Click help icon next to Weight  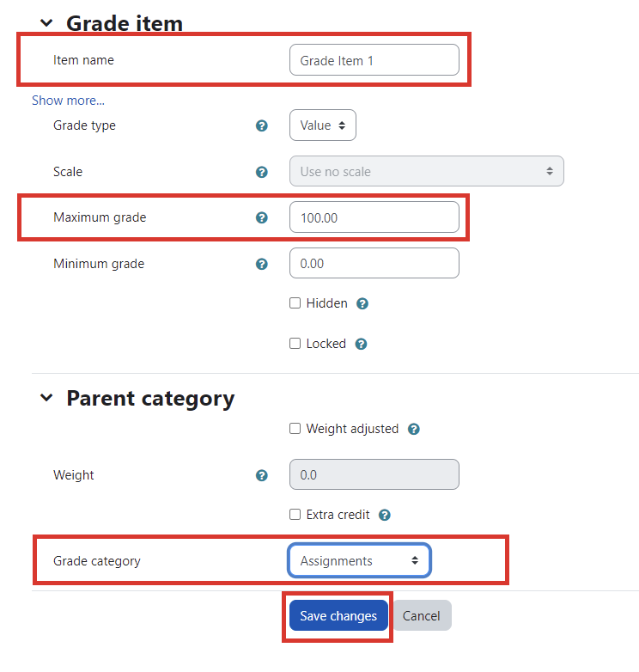click(262, 475)
